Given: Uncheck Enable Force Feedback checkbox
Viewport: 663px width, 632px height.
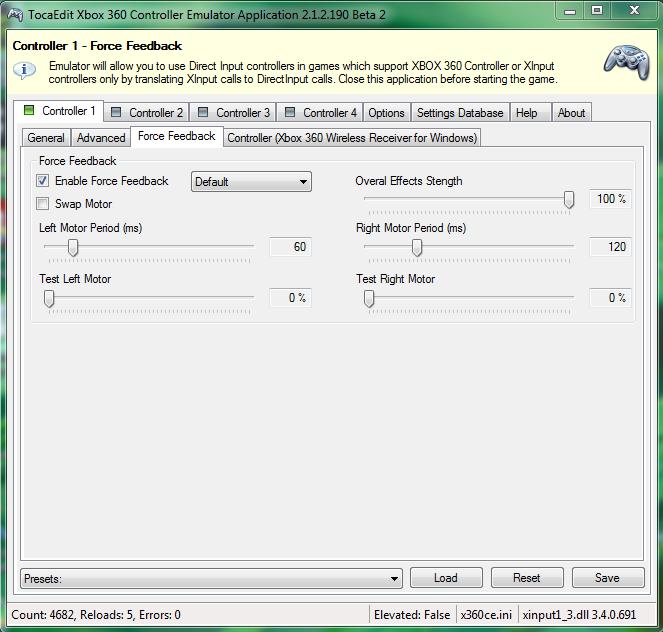Looking at the screenshot, I should [x=42, y=181].
